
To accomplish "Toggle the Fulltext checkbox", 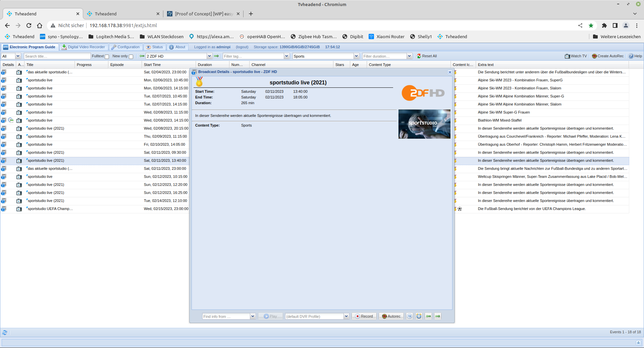I will [107, 57].
